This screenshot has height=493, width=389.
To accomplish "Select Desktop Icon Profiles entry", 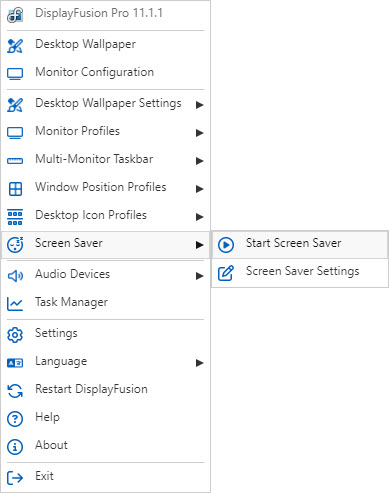I will pyautogui.click(x=105, y=217).
